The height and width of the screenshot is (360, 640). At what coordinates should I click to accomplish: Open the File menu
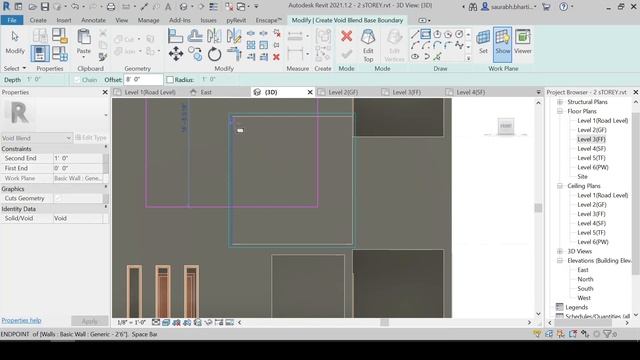pos(12,20)
